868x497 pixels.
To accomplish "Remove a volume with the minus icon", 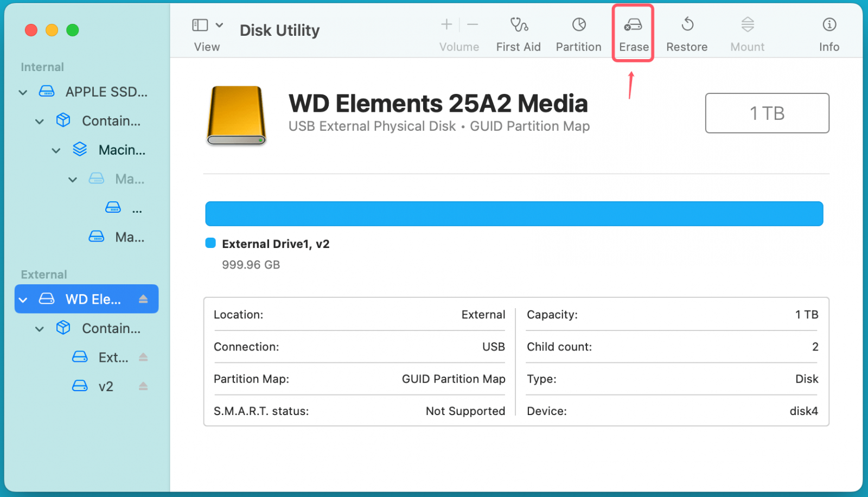I will tap(473, 24).
